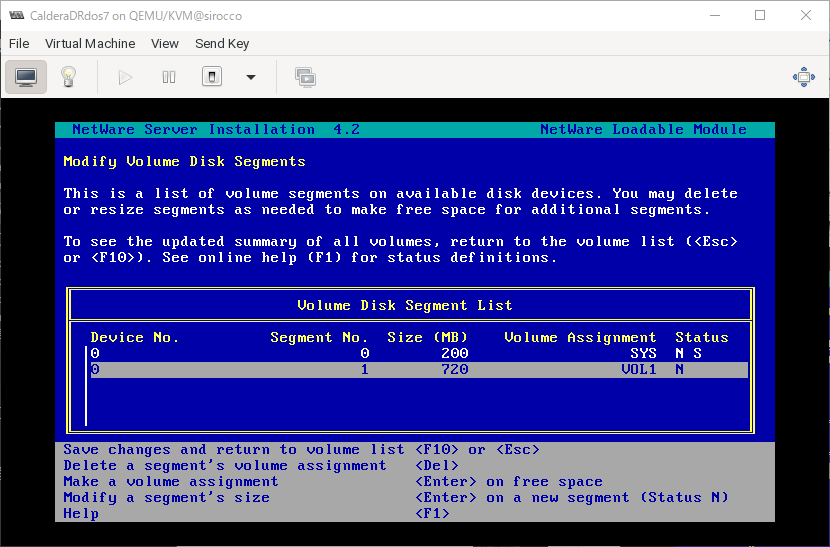Shut down the virtual machine
This screenshot has height=547, width=830.
point(212,77)
